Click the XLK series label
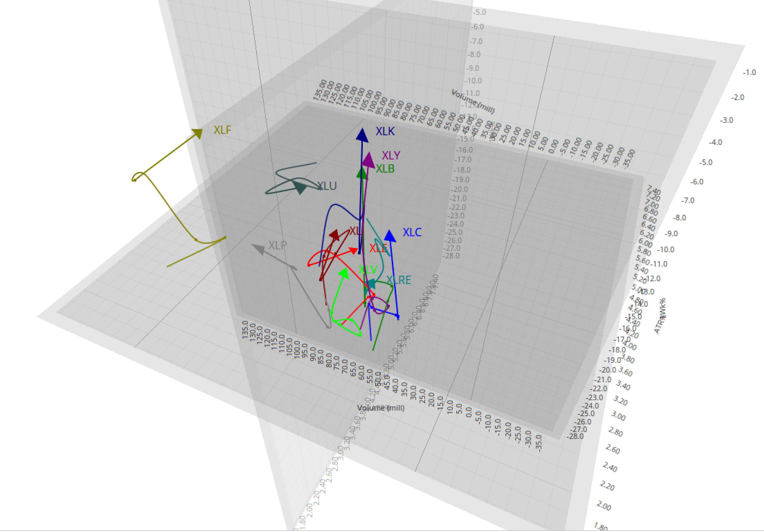The width and height of the screenshot is (764, 532). (385, 131)
